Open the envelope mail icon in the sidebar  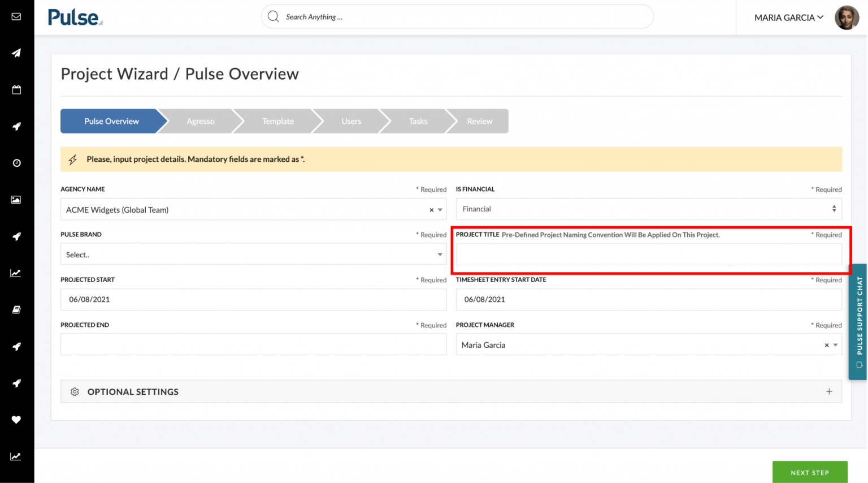point(16,16)
